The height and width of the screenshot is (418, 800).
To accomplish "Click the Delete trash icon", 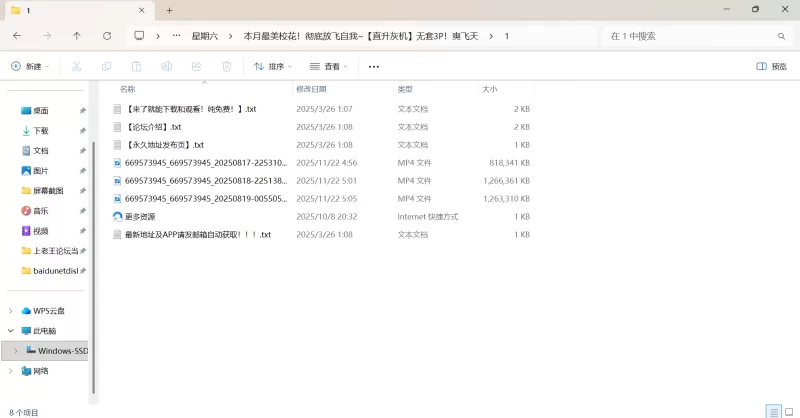I will click(227, 66).
